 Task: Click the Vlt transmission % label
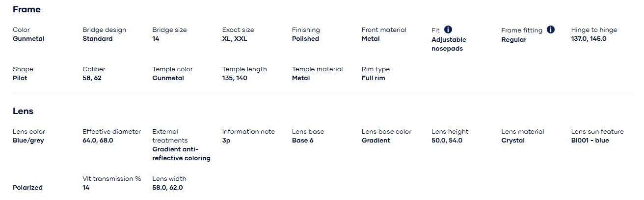point(112,179)
